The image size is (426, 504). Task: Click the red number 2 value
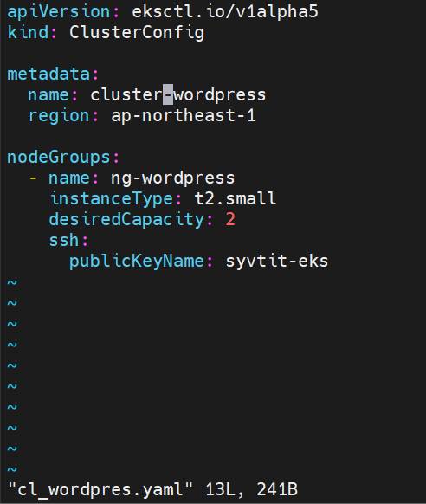click(230, 219)
